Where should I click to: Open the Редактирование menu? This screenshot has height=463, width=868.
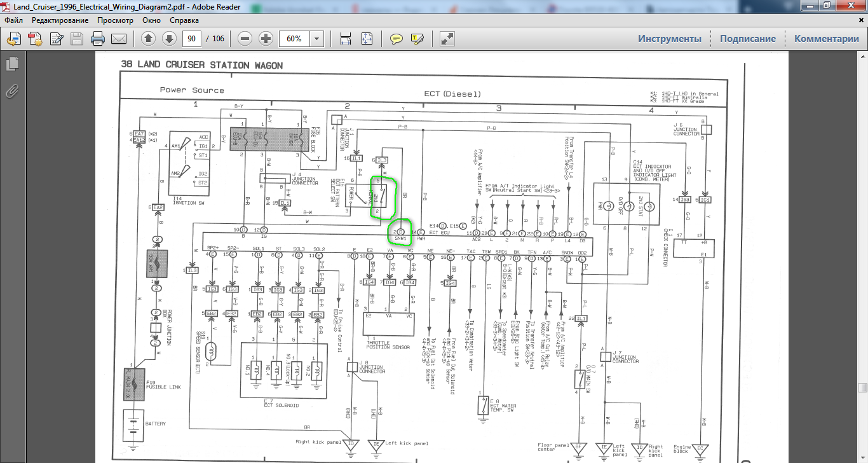[x=60, y=20]
